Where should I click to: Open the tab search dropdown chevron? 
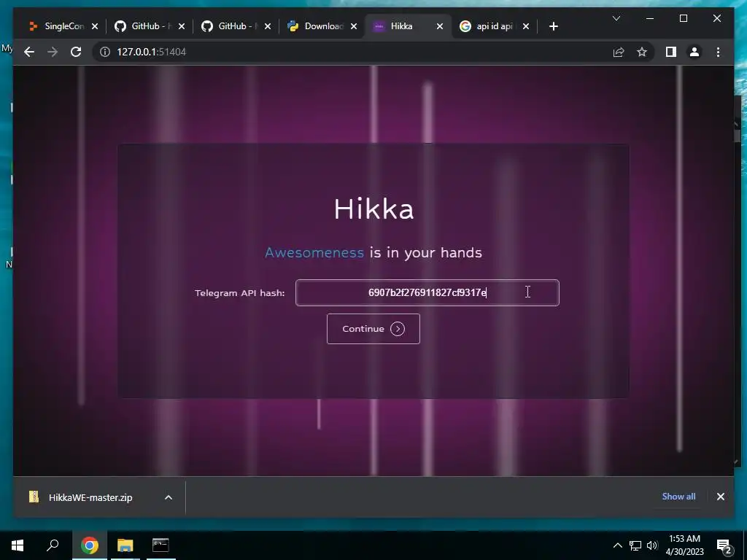(x=616, y=18)
